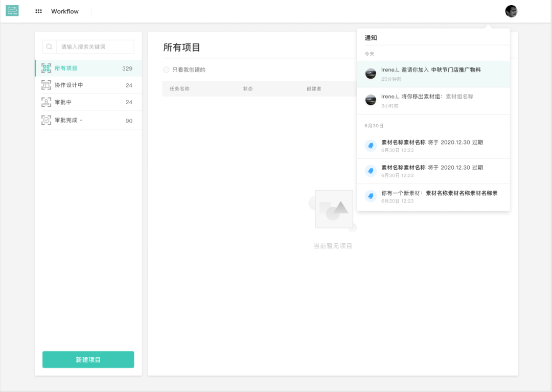Click the 当前暂无项目 empty message

tap(333, 246)
